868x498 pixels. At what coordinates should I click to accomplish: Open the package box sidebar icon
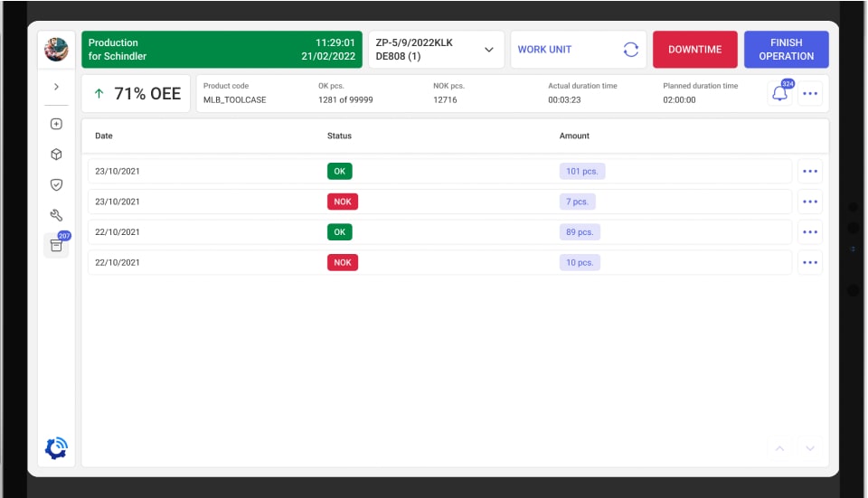[56, 155]
